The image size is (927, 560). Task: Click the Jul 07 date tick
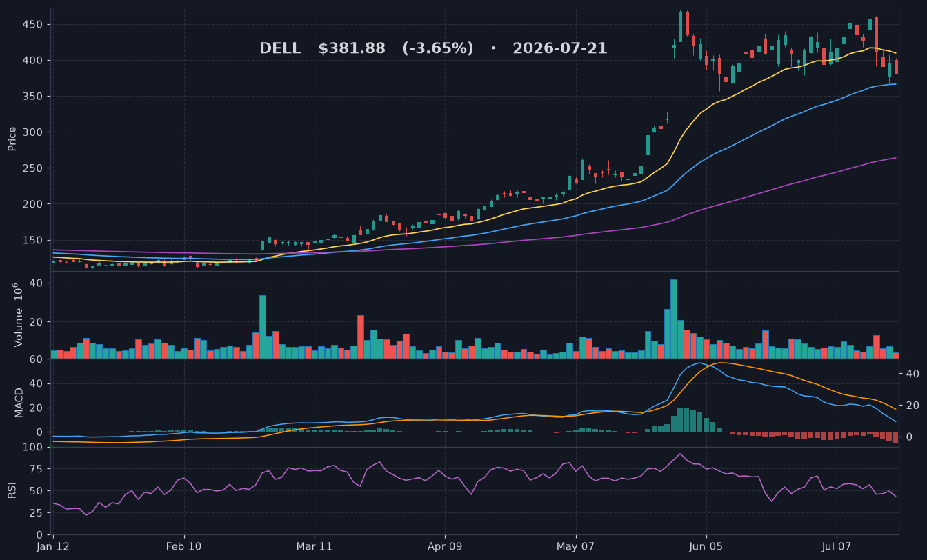pyautogui.click(x=837, y=546)
